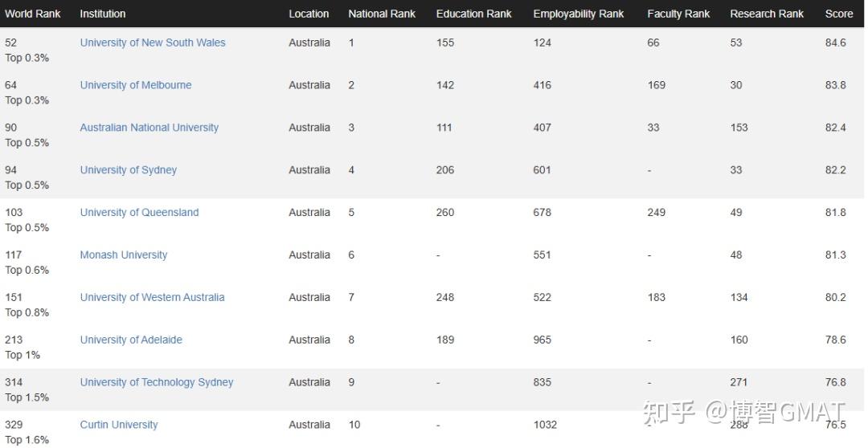The height and width of the screenshot is (448, 868).
Task: Click the Institution column header
Action: [x=103, y=14]
